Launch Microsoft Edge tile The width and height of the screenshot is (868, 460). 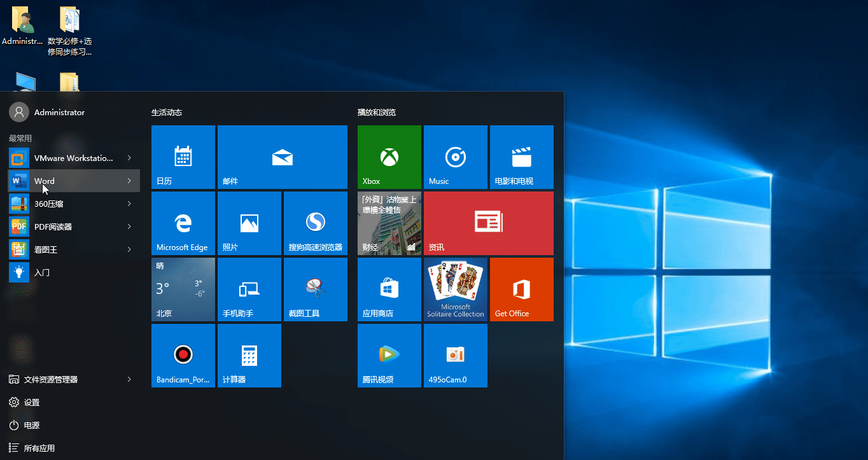click(183, 223)
